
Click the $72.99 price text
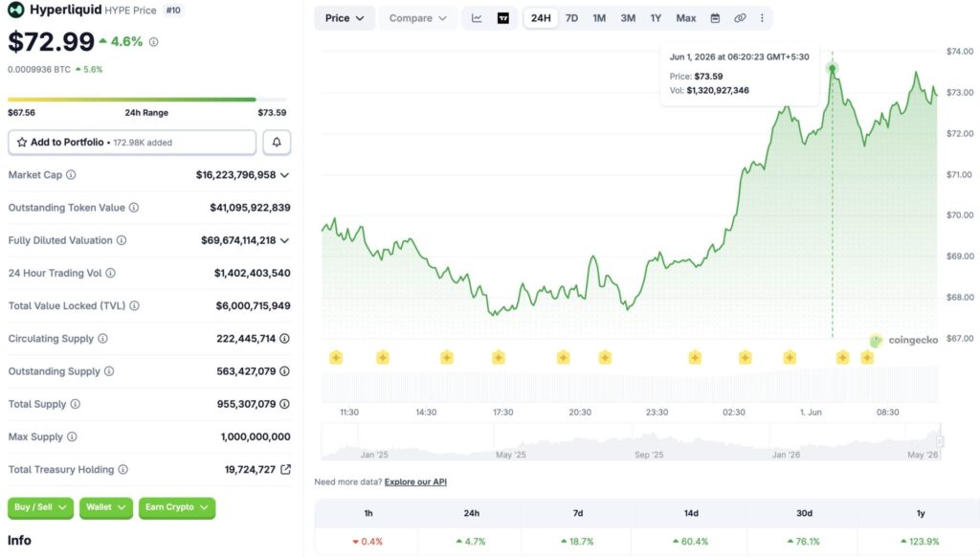[x=52, y=42]
